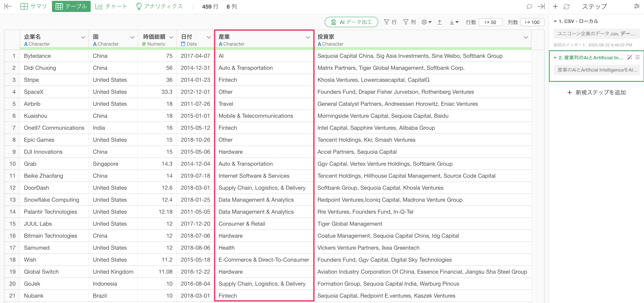The width and height of the screenshot is (644, 303).
Task: Click the 投資家 column header
Action: point(422,40)
